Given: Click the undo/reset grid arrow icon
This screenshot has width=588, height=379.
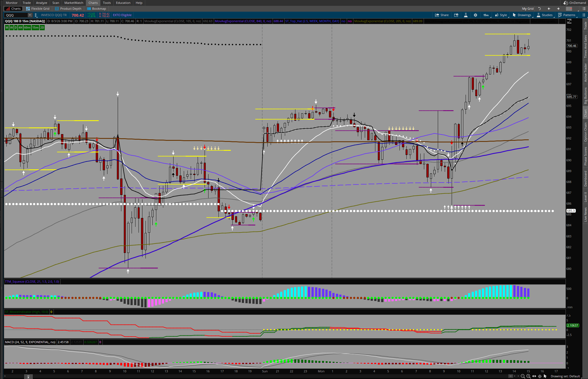Looking at the screenshot, I should pyautogui.click(x=539, y=9).
